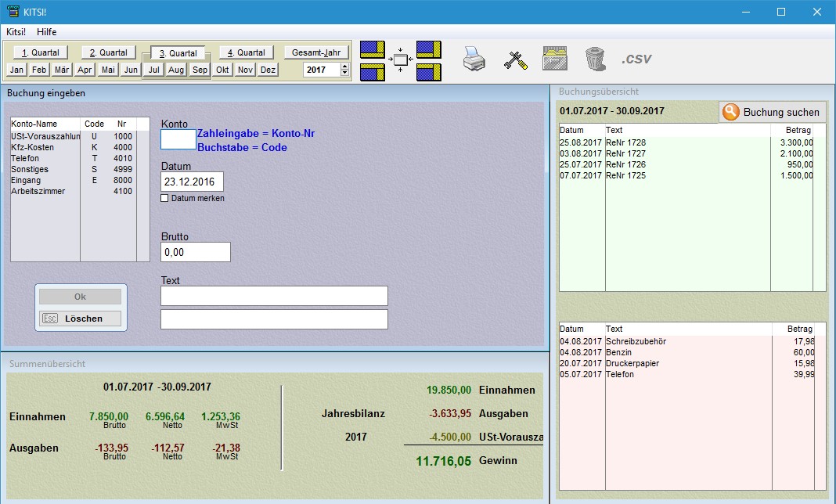Select the top-left window layout icon
This screenshot has width=836, height=504.
(373, 50)
